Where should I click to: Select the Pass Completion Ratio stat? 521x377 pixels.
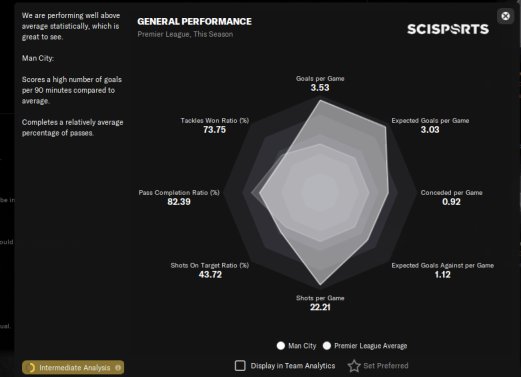click(x=179, y=197)
